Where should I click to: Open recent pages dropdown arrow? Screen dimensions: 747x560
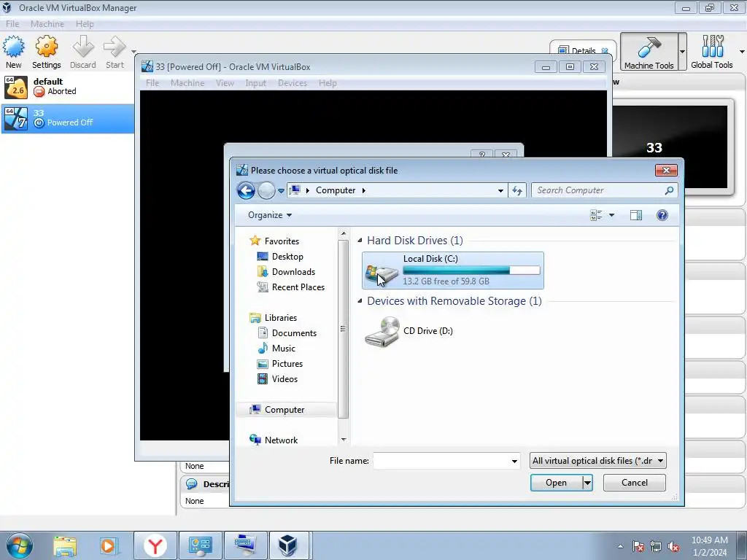(x=281, y=190)
